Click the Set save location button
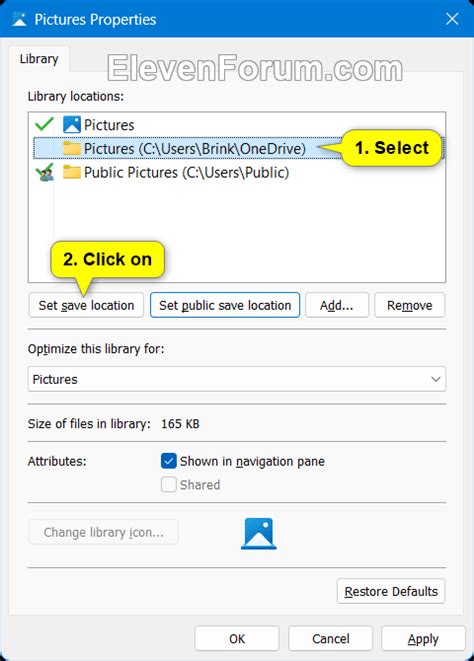The width and height of the screenshot is (474, 661). [x=86, y=305]
